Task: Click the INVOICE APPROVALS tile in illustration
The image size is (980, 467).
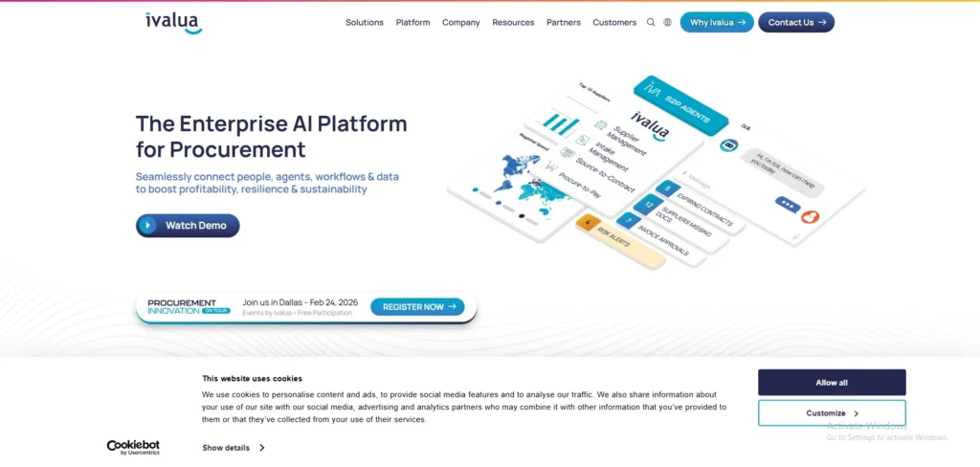Action: click(x=660, y=241)
